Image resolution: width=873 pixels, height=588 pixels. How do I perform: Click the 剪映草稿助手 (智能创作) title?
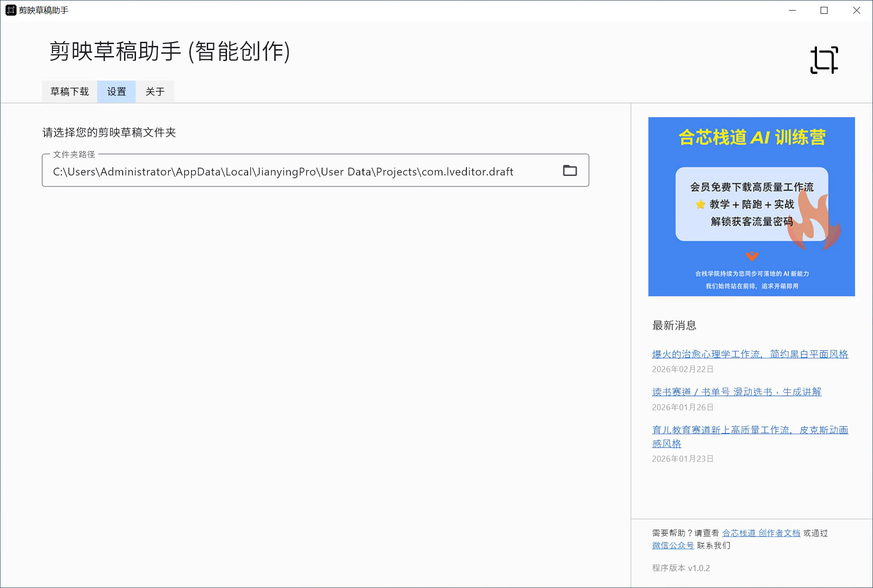point(170,51)
